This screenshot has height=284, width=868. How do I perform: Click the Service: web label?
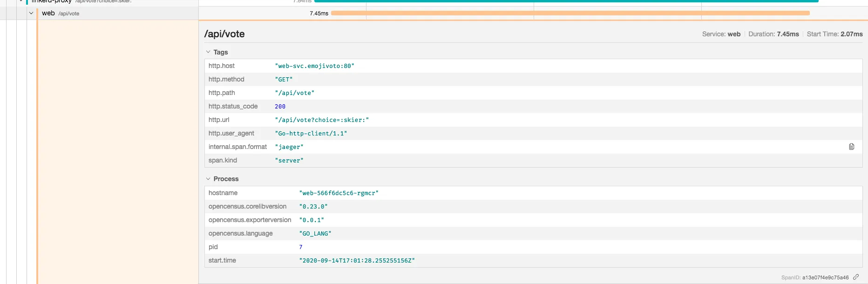coord(721,34)
